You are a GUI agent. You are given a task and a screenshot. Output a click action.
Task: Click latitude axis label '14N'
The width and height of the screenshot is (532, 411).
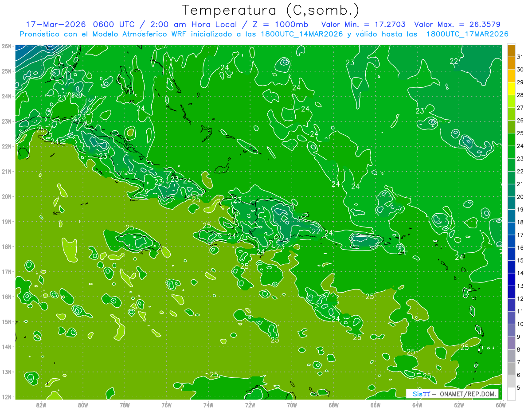6,347
